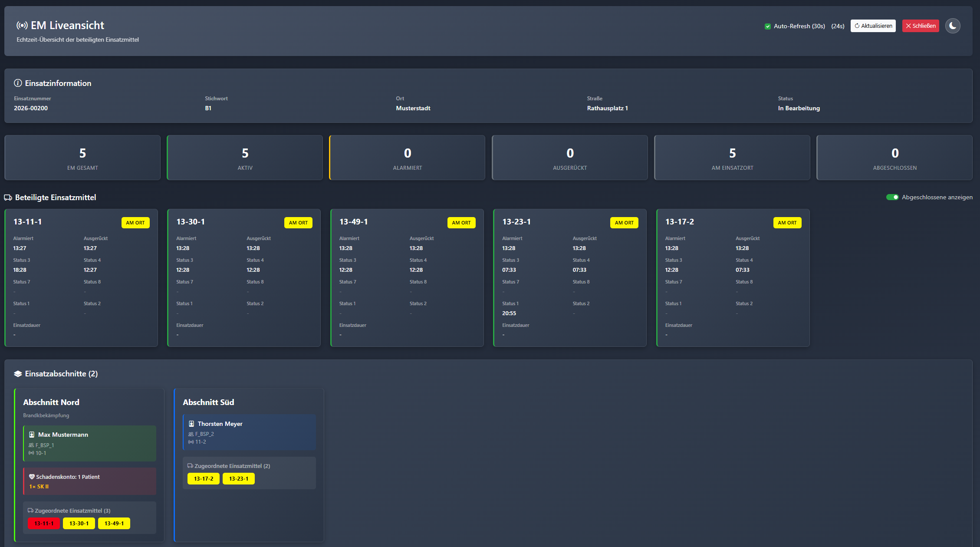This screenshot has width=980, height=547.
Task: Click the truck icon beside Beteiligte Einsatzmittel
Action: pos(8,198)
